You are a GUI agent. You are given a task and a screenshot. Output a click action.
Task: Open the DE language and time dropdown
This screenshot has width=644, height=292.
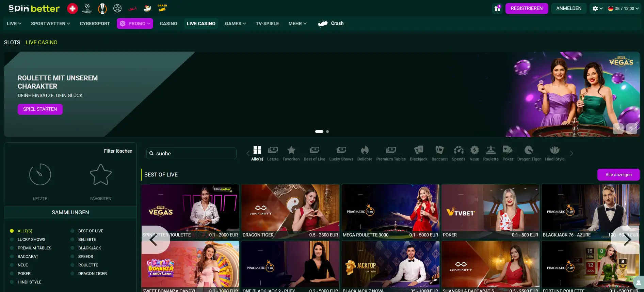623,9
